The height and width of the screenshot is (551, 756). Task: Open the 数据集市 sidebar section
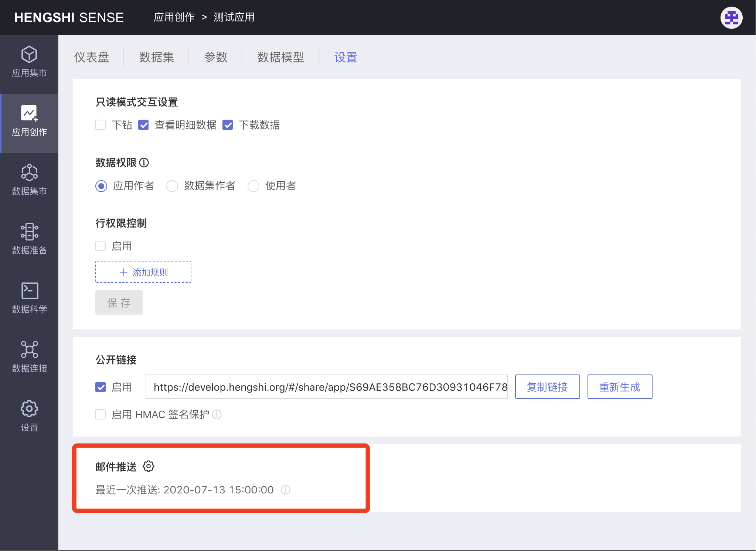tap(29, 180)
